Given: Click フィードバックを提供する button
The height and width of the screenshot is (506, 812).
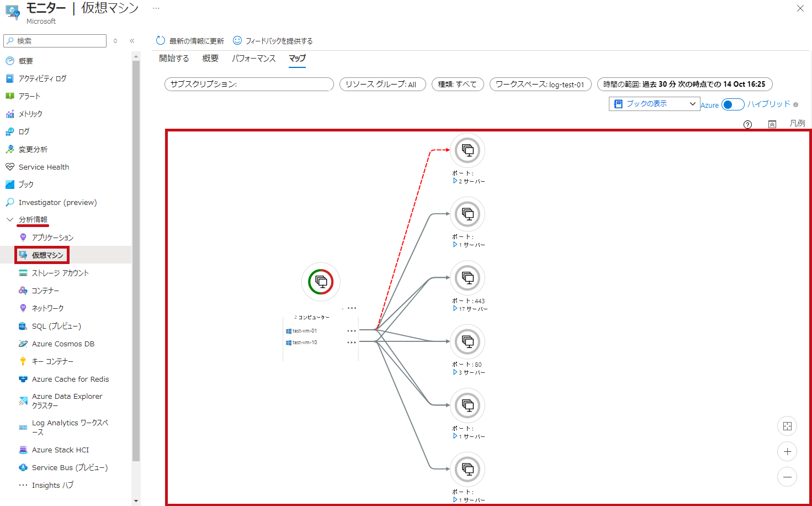Looking at the screenshot, I should tap(273, 41).
